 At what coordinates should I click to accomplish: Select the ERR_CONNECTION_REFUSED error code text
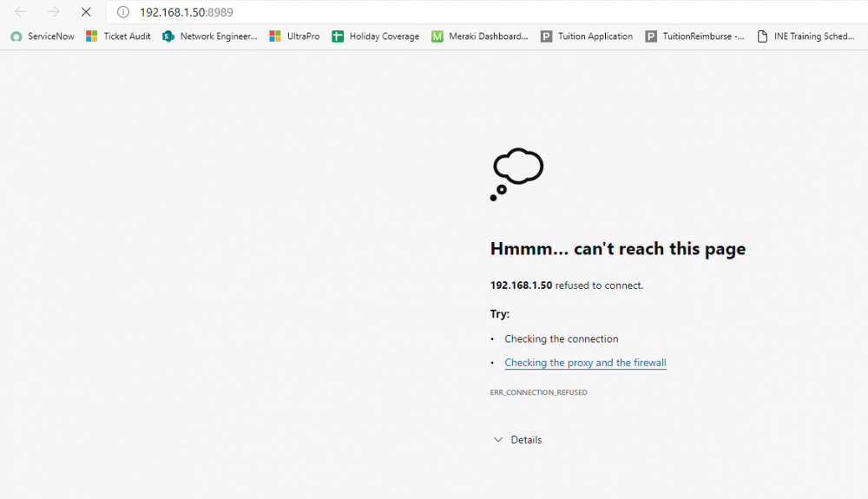coord(539,392)
